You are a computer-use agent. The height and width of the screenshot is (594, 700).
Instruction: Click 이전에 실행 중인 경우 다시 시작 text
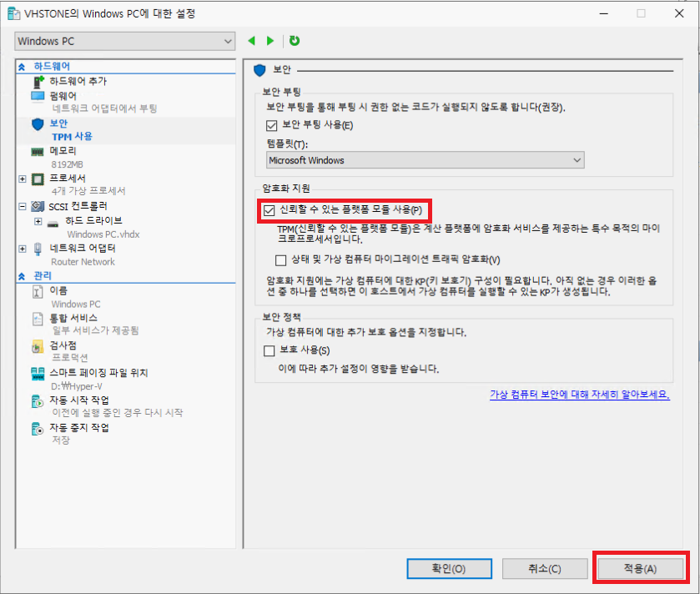118,413
